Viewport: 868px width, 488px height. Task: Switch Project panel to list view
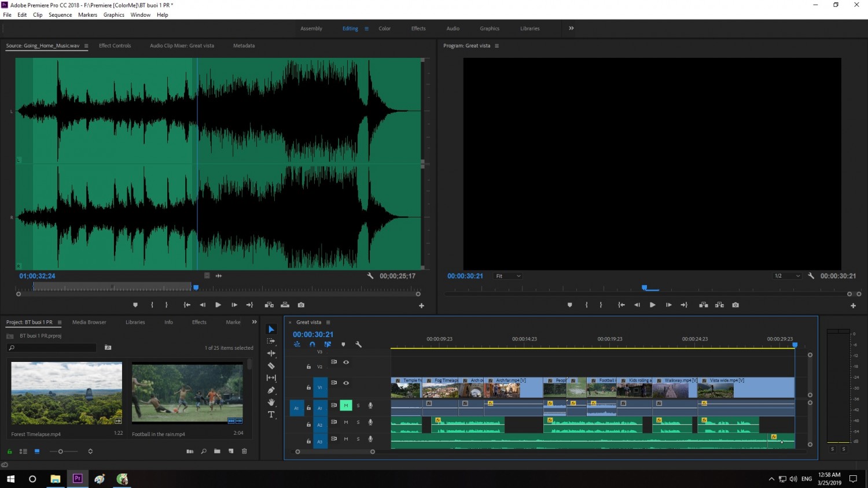tap(23, 451)
